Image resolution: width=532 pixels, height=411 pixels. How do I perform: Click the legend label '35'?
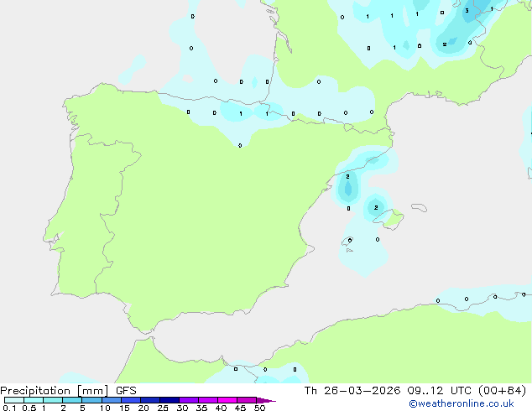coord(201,408)
